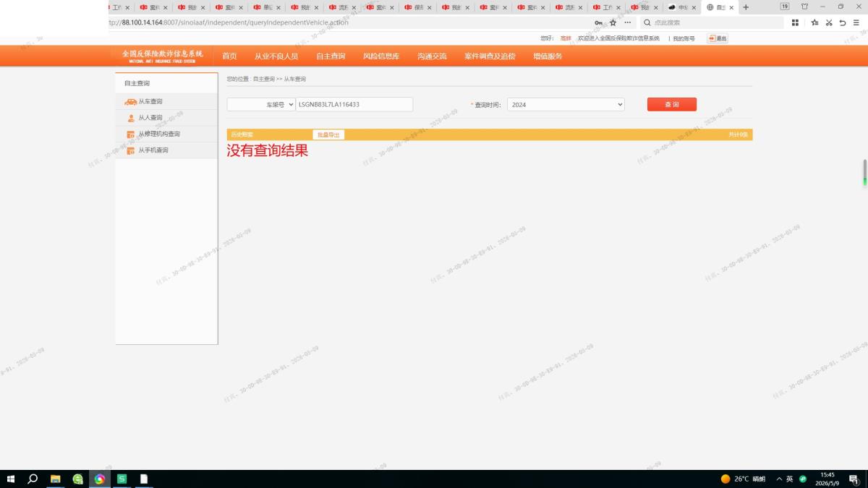Click the browser search box 点此搜索
This screenshot has height=488, width=868.
712,23
